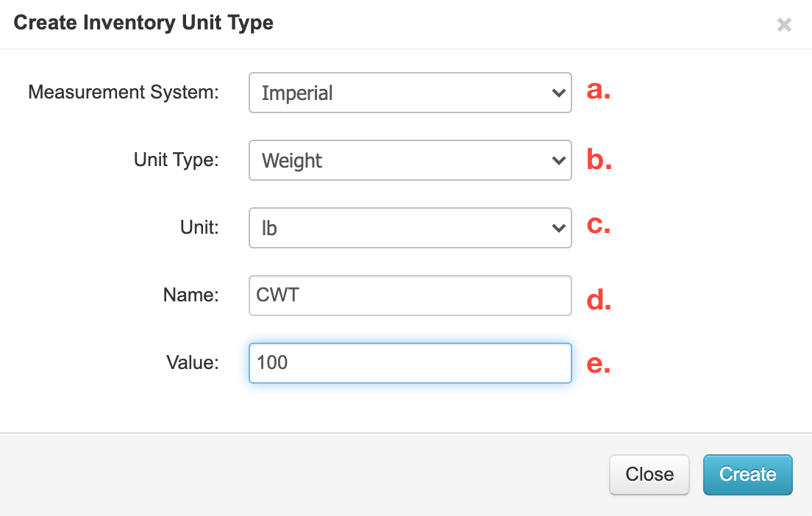The image size is (812, 516).
Task: Click the "Create Inventory Unit Type" dialog title
Action: (143, 23)
